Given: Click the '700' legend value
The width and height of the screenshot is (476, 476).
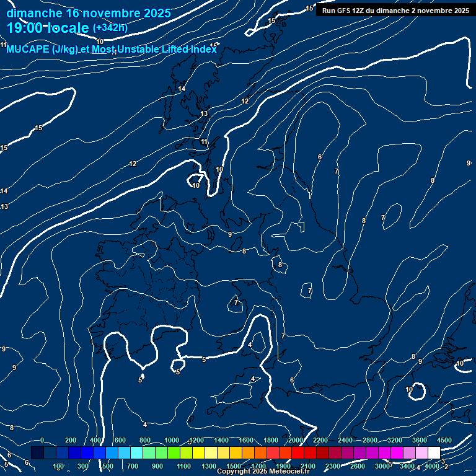Looking at the screenshot, I should tap(133, 466).
